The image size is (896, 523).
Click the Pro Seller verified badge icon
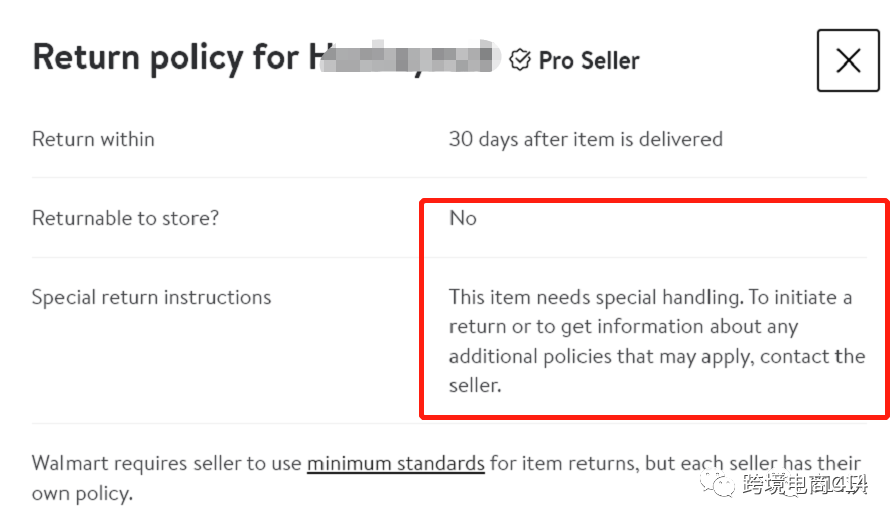(520, 60)
